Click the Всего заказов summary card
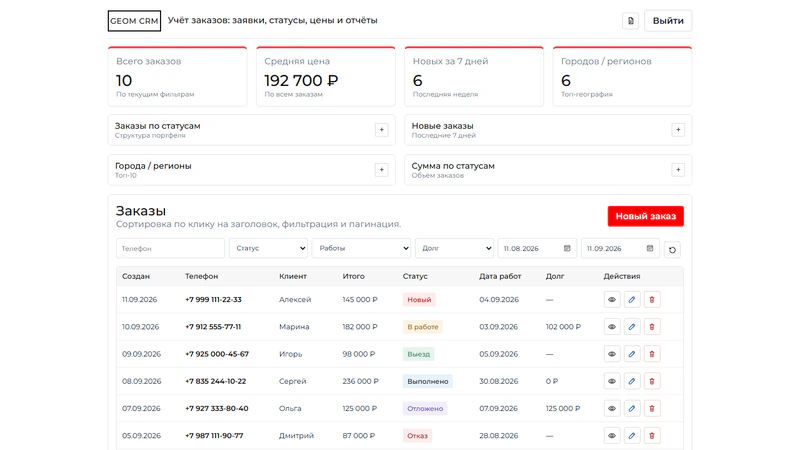This screenshot has width=800, height=450. tap(178, 77)
